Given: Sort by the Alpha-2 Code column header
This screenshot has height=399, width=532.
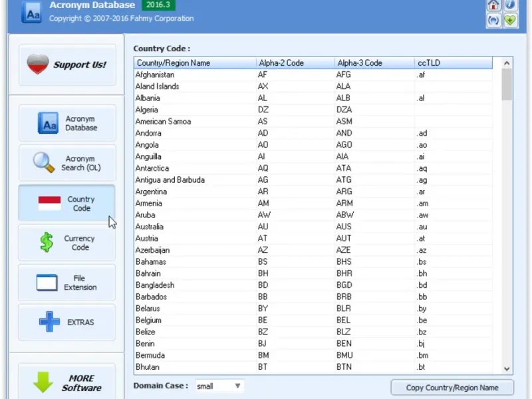Looking at the screenshot, I should [295, 63].
